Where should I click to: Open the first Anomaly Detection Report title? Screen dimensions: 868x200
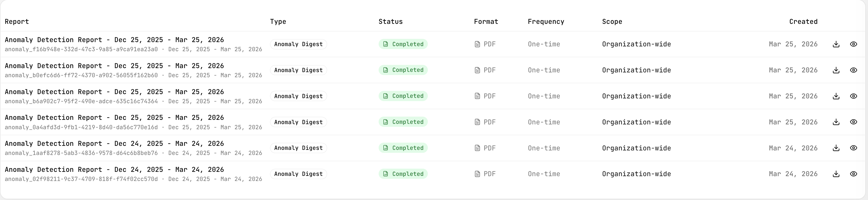(114, 39)
